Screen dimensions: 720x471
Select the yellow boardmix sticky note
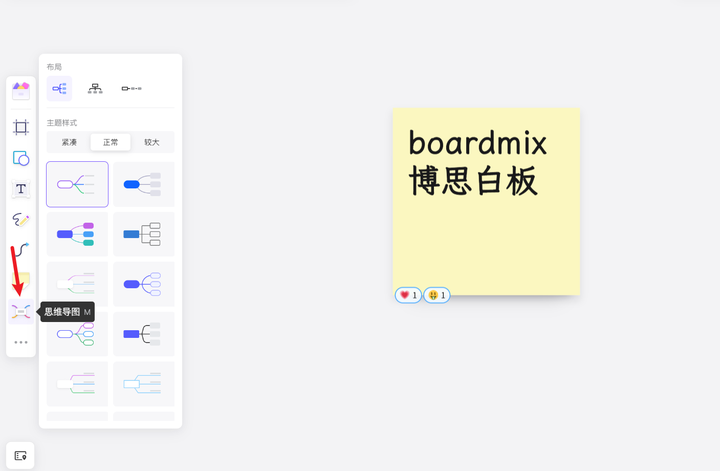click(x=486, y=202)
